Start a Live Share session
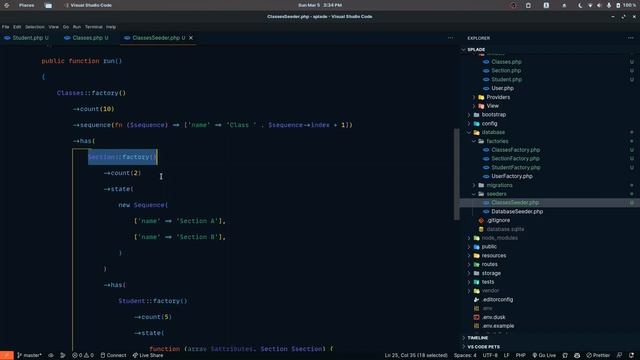The height and width of the screenshot is (360, 640). pos(148,355)
